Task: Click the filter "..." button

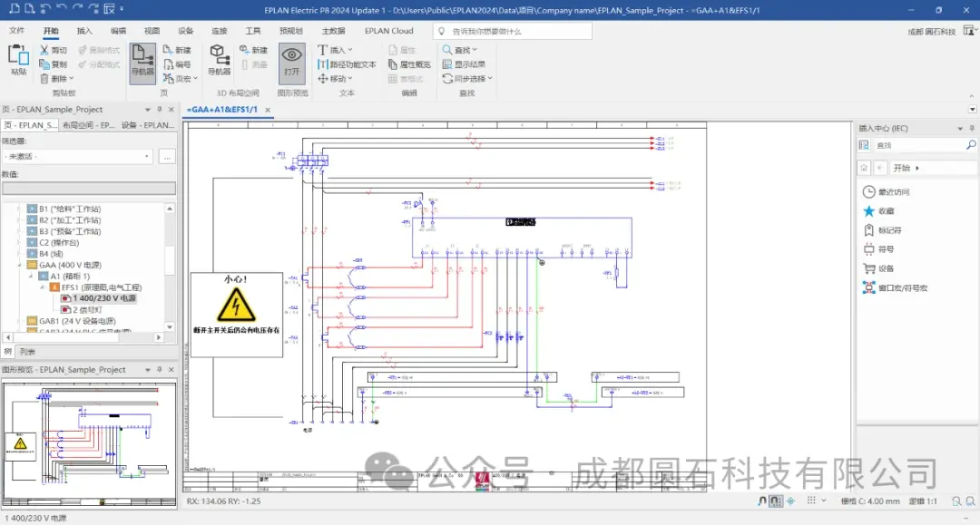Action: (167, 157)
